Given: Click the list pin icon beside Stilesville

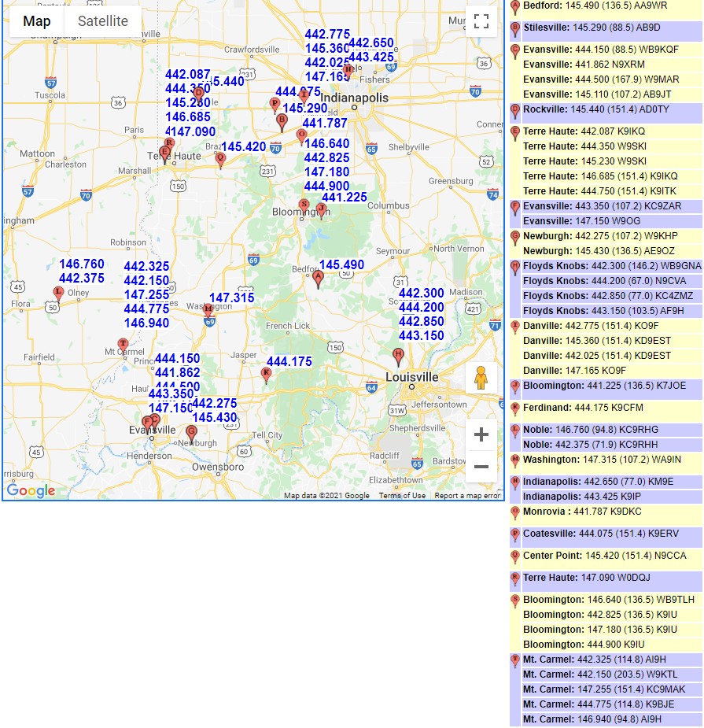Looking at the screenshot, I should point(515,30).
